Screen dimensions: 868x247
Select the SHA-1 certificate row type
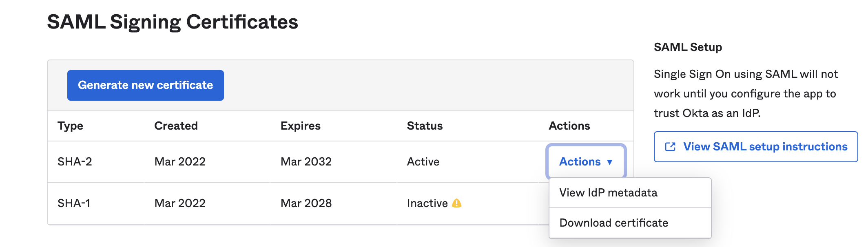(x=74, y=203)
